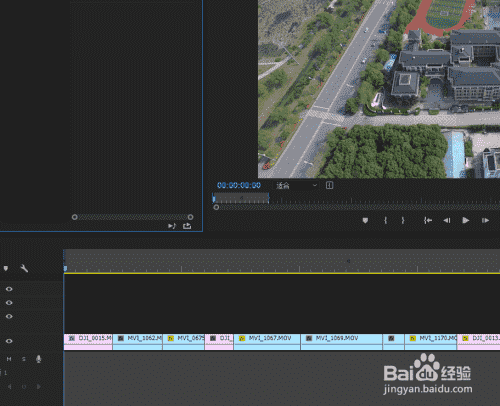Add or remove keyframe on the audio track
Viewport: 500px width, 406px height.
point(24,387)
